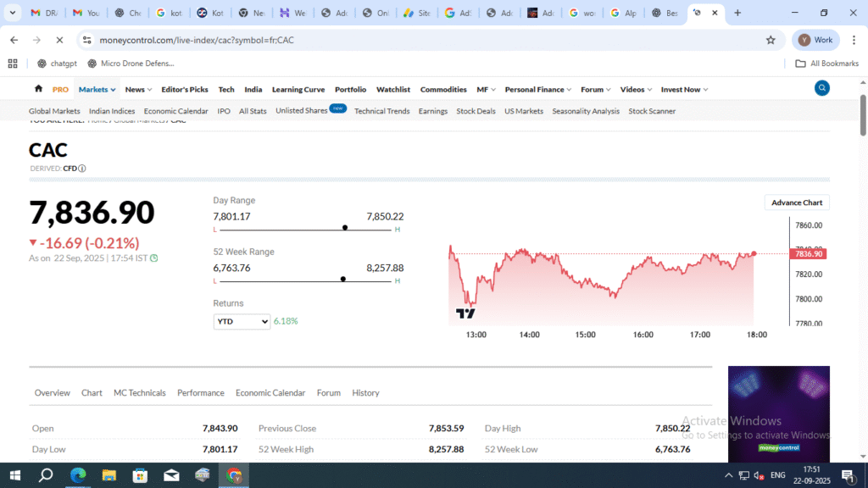Expand the Personal Finance menu

tap(537, 89)
